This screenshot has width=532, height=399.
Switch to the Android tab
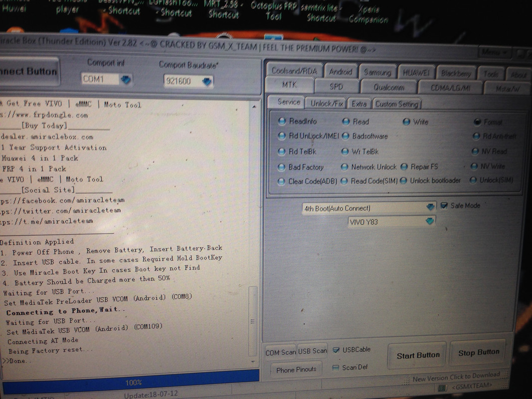point(341,72)
